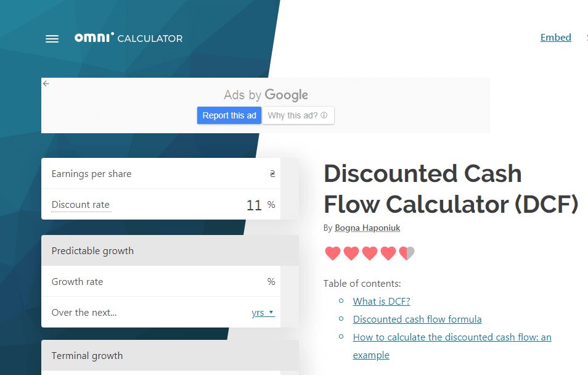
Task: Click the back arrow on the ad
Action: tap(46, 83)
